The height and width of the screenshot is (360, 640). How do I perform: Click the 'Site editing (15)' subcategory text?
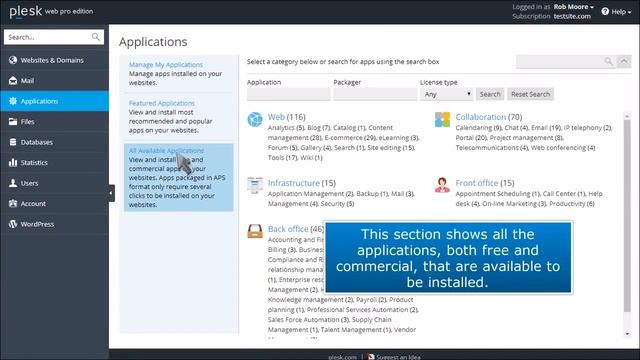(391, 147)
